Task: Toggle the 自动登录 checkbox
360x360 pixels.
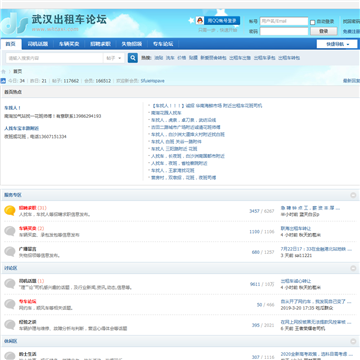Action: click(x=313, y=22)
